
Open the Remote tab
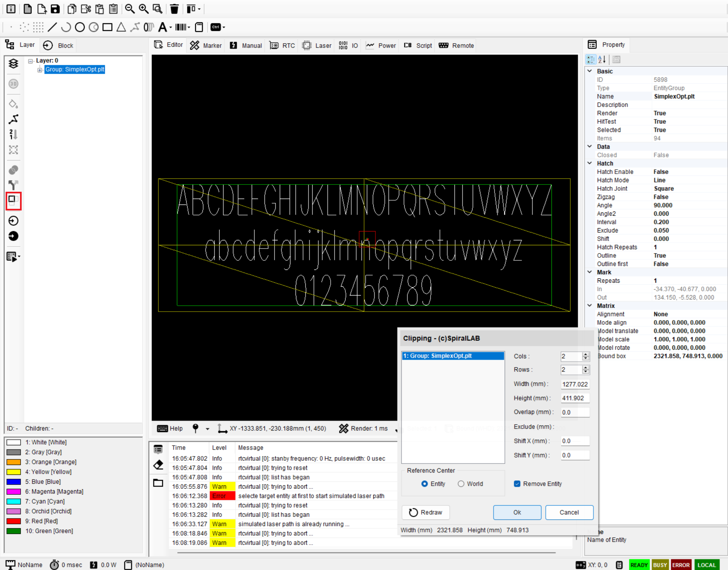456,45
